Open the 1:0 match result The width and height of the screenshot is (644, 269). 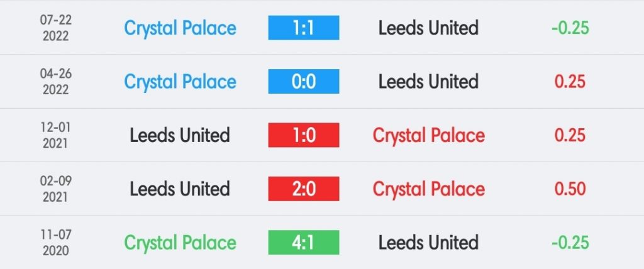point(304,135)
